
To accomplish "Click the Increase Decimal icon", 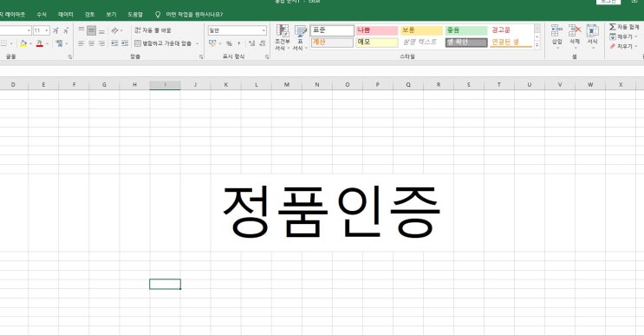I will [x=251, y=43].
